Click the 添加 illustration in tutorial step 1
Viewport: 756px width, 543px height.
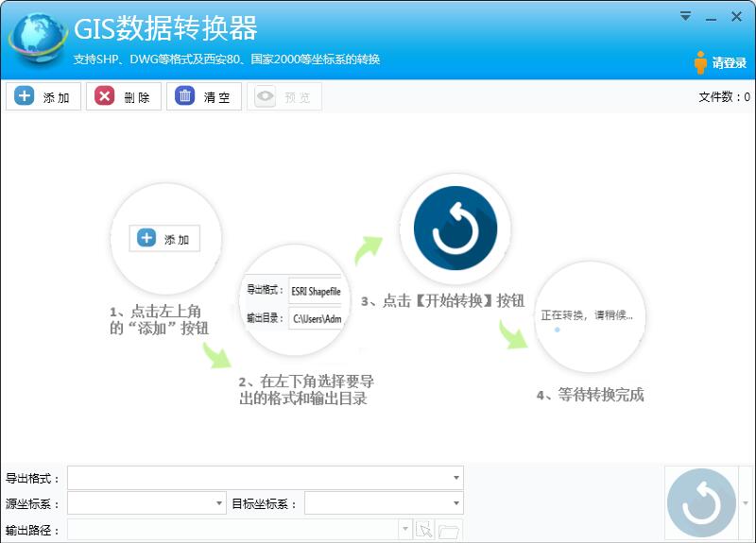click(165, 239)
